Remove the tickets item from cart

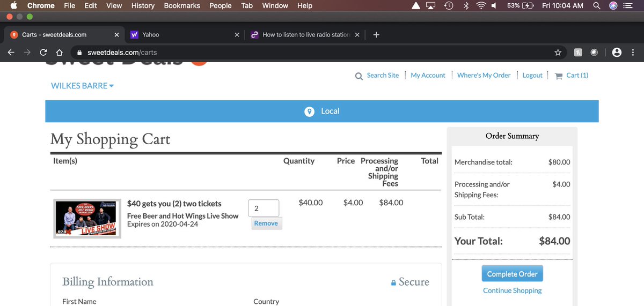tap(266, 223)
